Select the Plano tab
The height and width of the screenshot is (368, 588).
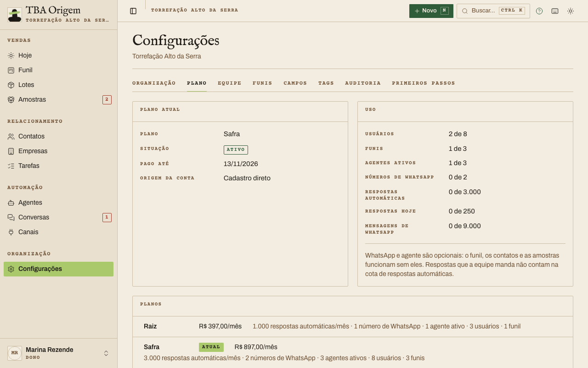pyautogui.click(x=197, y=83)
